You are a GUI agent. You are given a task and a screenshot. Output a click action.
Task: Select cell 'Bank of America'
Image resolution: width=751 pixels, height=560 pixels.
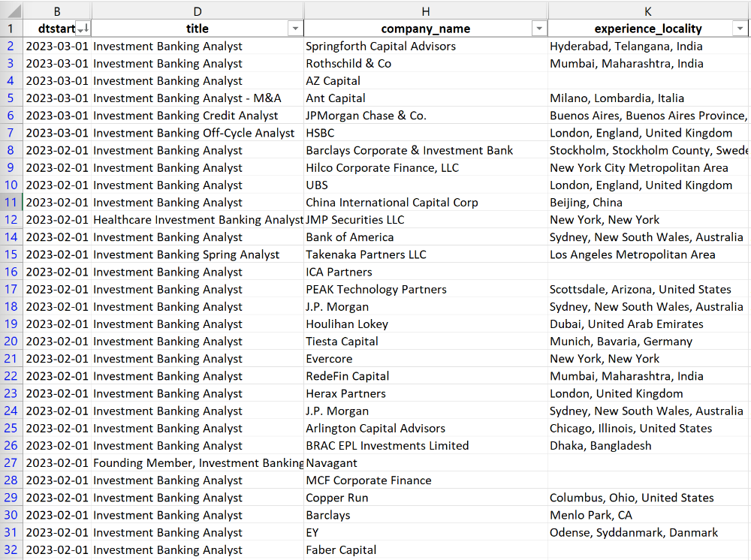(x=425, y=237)
